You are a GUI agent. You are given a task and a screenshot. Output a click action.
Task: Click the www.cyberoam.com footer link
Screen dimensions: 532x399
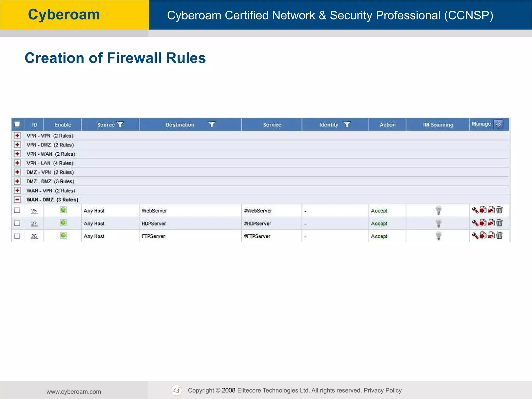coord(74,391)
